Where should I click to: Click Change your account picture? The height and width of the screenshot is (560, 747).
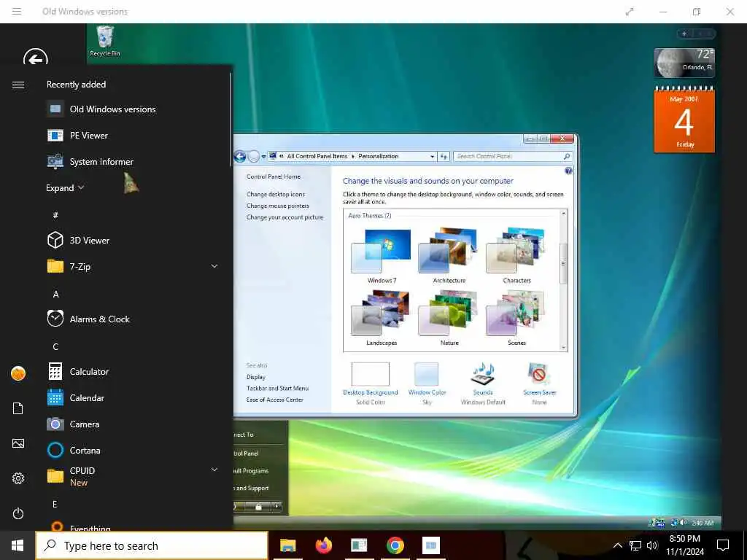285,217
